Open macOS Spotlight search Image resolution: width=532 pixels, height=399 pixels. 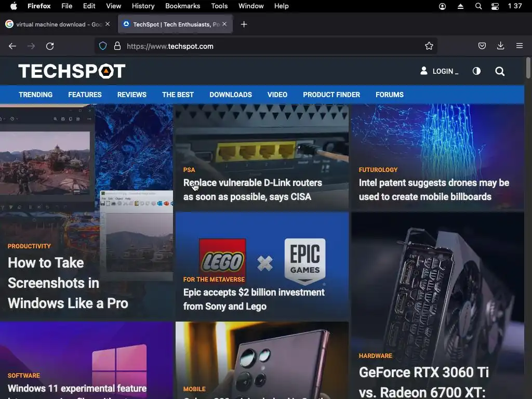click(478, 6)
